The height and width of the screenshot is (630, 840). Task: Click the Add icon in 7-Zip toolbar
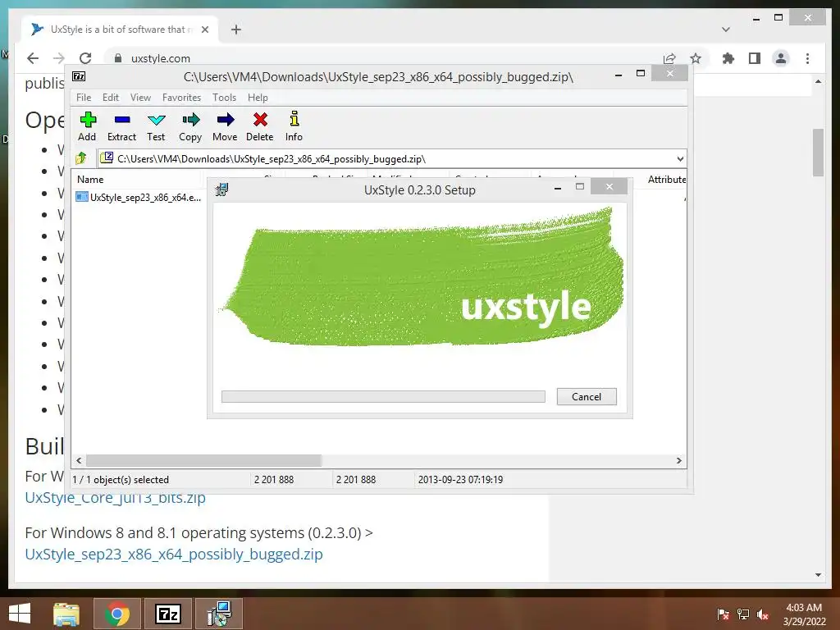[x=87, y=126]
